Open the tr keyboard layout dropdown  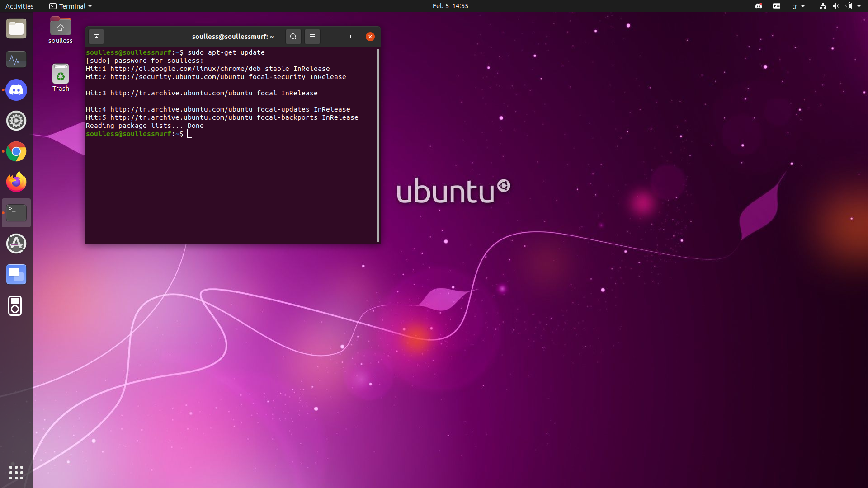pos(798,6)
